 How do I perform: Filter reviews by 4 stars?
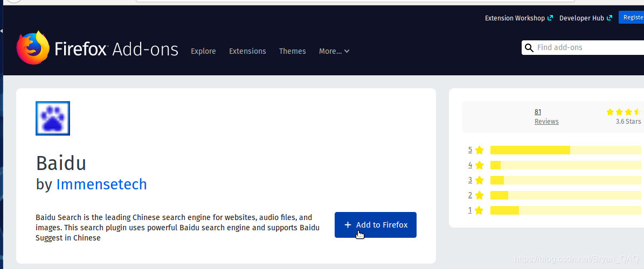(x=470, y=165)
